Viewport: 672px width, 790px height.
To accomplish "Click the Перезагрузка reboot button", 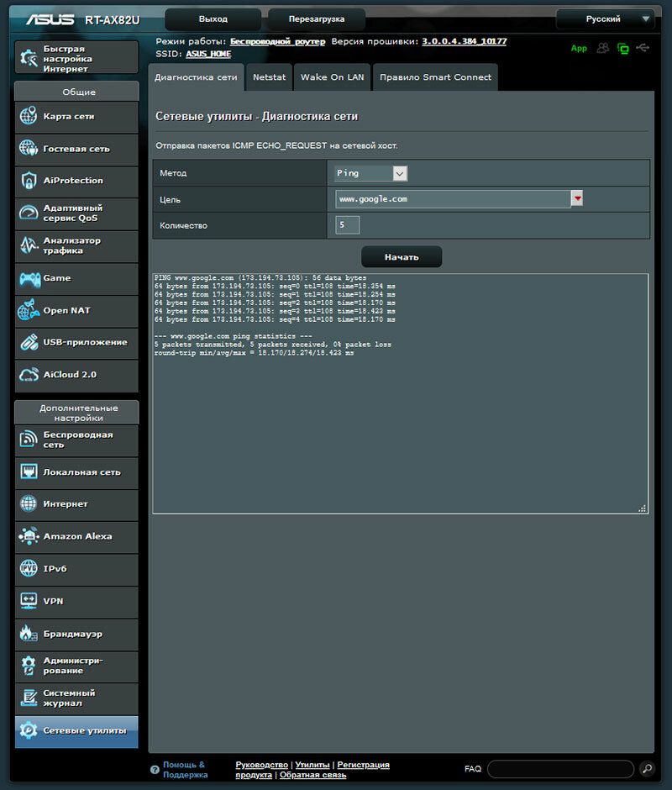I will point(317,19).
